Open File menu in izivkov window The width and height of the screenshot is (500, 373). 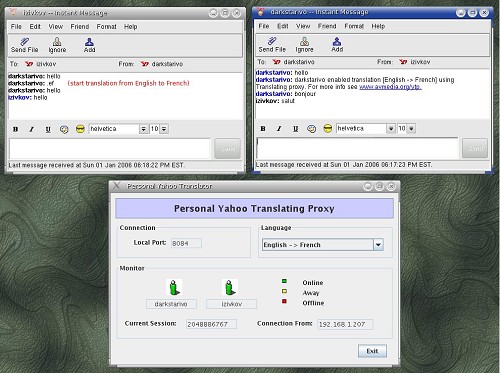click(16, 26)
